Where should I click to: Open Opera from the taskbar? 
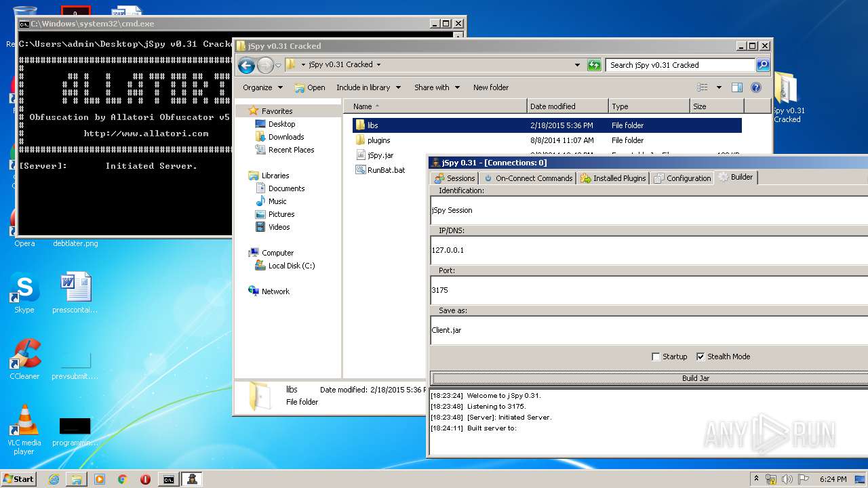click(x=145, y=479)
